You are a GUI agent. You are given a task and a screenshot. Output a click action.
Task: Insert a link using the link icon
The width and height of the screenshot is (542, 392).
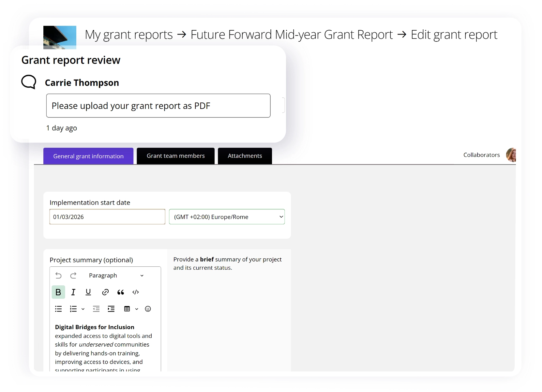(105, 292)
